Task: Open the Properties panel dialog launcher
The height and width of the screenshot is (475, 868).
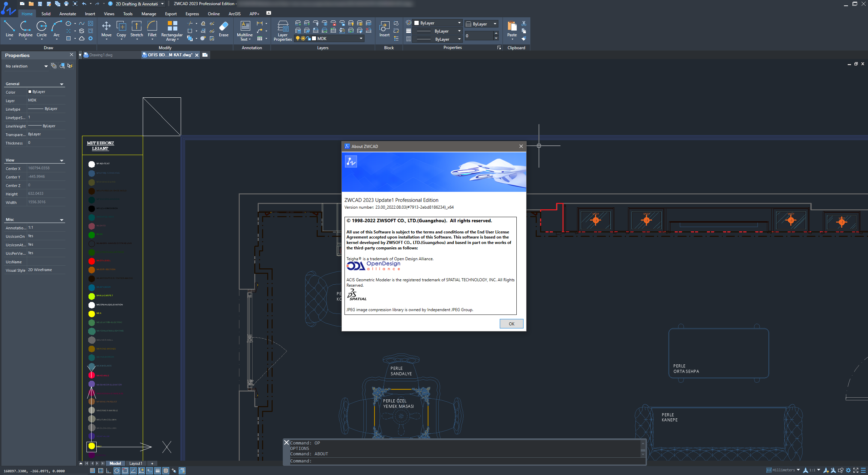Action: (x=499, y=48)
